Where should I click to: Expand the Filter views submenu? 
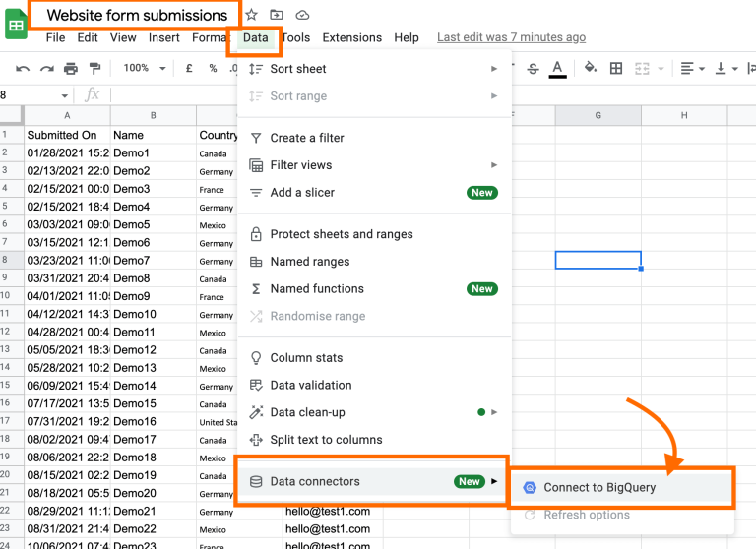point(374,165)
